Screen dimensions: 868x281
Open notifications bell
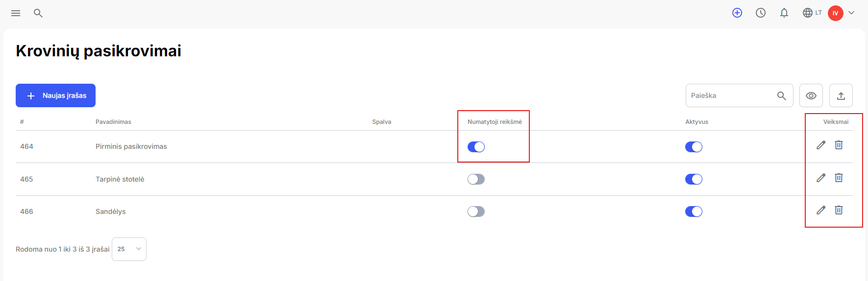pyautogui.click(x=784, y=13)
